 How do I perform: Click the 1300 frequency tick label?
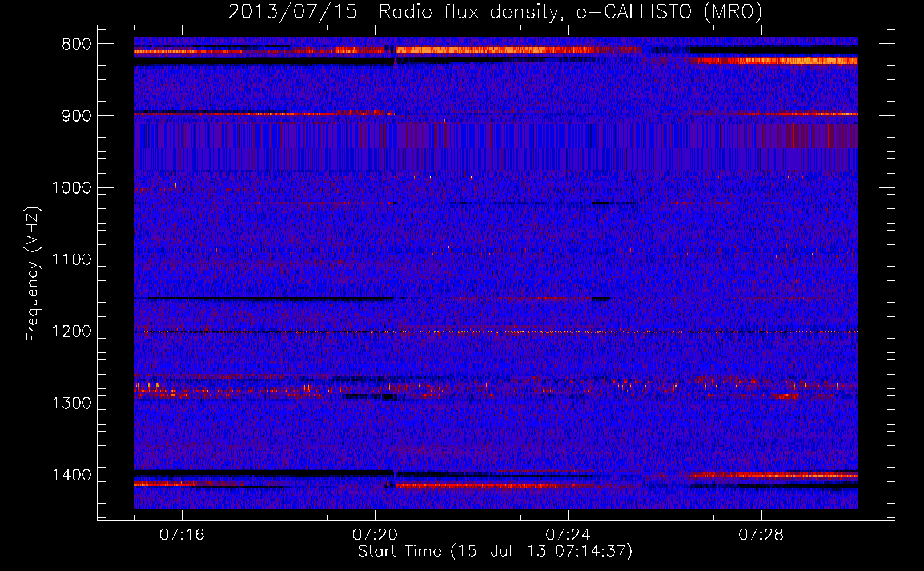tap(71, 404)
